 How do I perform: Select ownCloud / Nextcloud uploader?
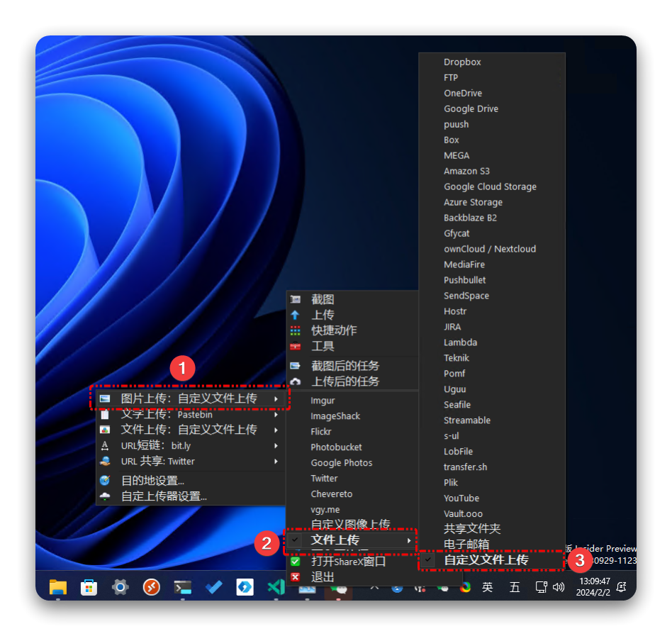(489, 249)
